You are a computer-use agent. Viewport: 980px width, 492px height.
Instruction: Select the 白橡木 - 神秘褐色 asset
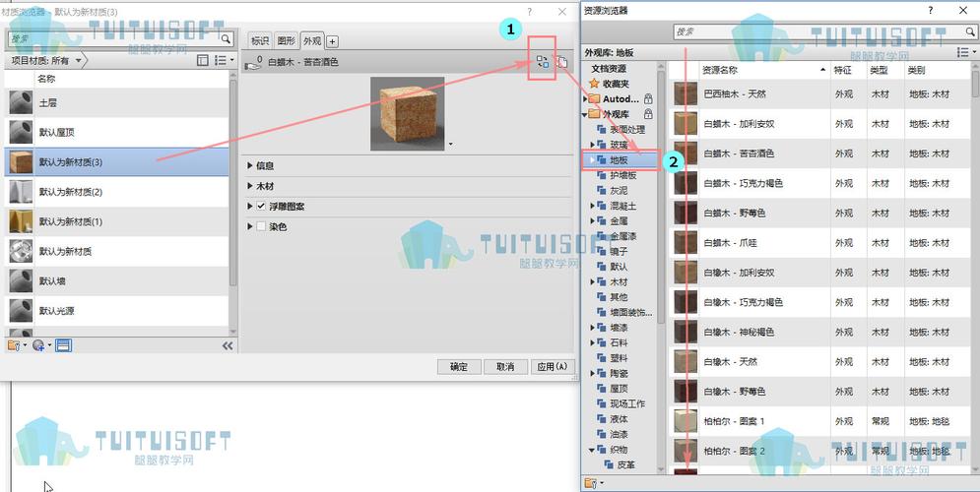coord(820,333)
